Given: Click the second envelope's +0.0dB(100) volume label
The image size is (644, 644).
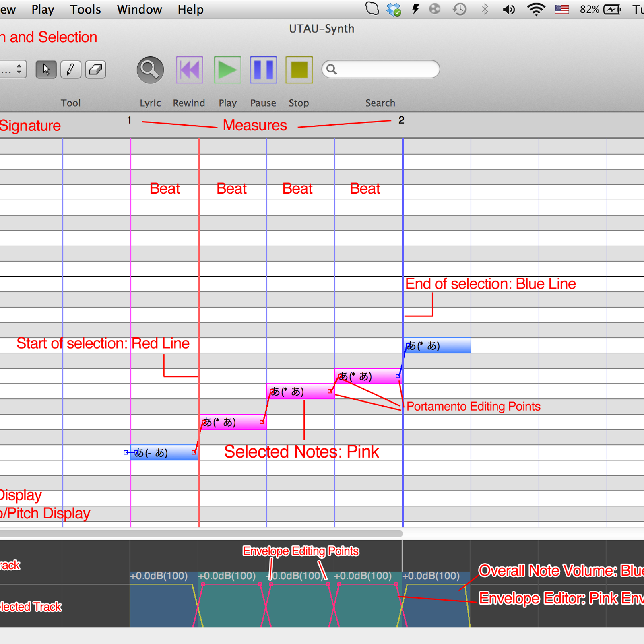Looking at the screenshot, I should [227, 576].
